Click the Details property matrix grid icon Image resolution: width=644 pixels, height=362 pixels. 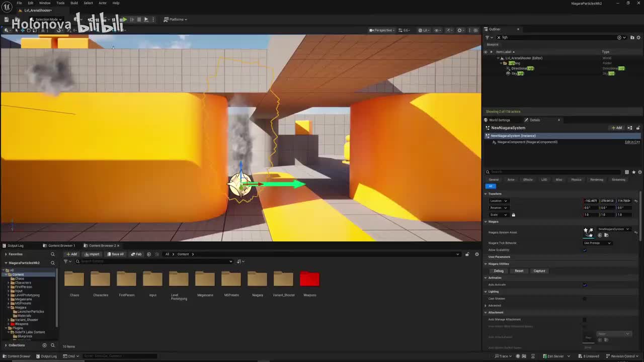(627, 172)
